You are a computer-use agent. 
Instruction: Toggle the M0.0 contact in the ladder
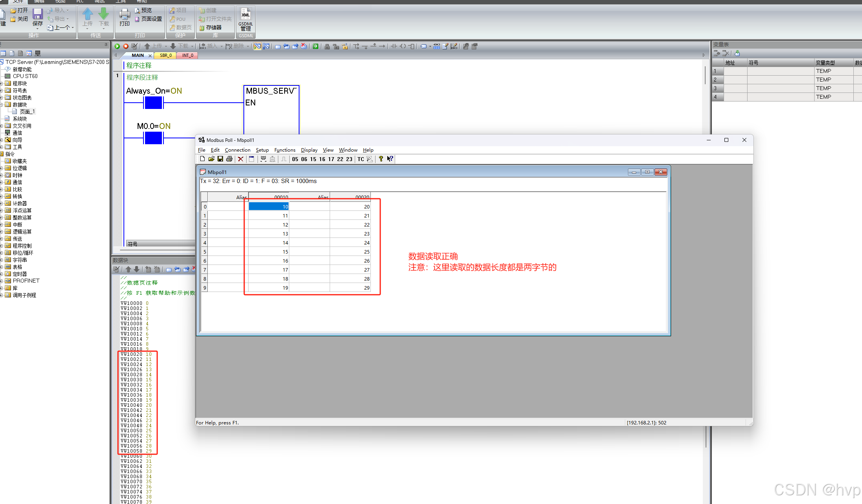153,138
